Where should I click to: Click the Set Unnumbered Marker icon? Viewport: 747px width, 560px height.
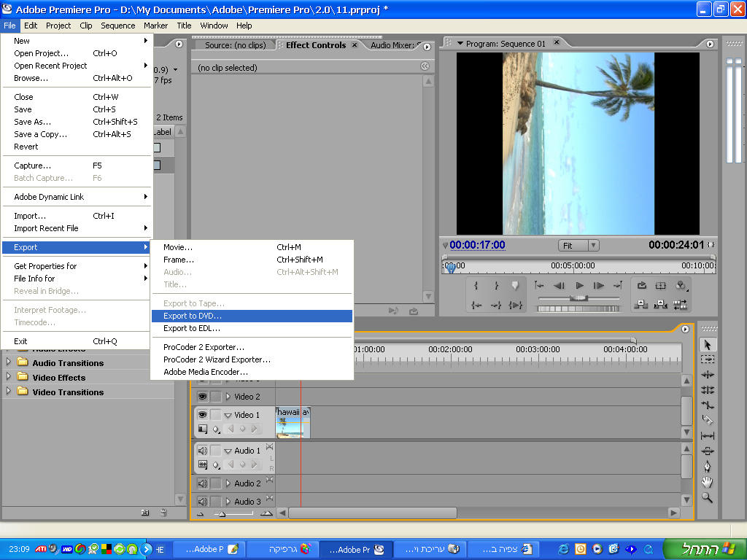pyautogui.click(x=515, y=286)
